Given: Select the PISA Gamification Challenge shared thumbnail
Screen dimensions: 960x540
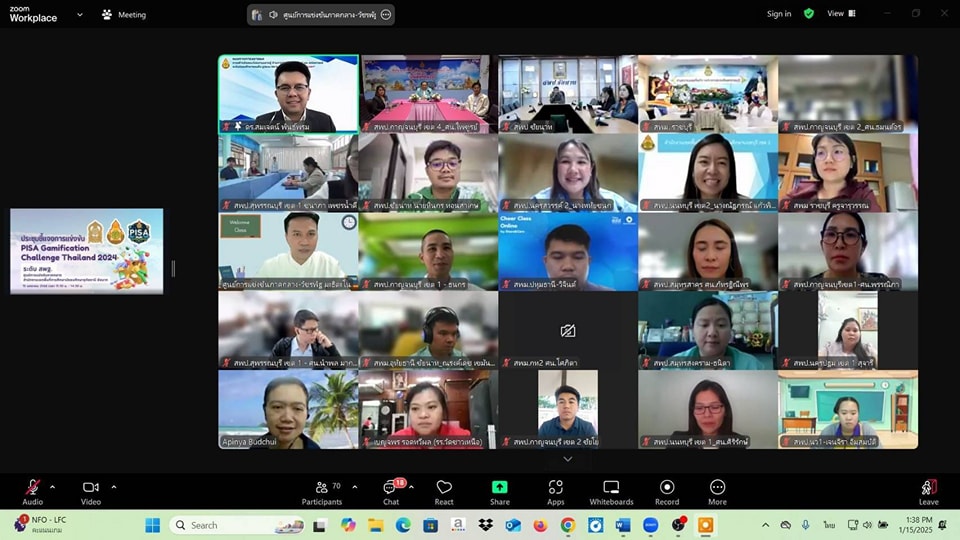Looking at the screenshot, I should 86,251.
